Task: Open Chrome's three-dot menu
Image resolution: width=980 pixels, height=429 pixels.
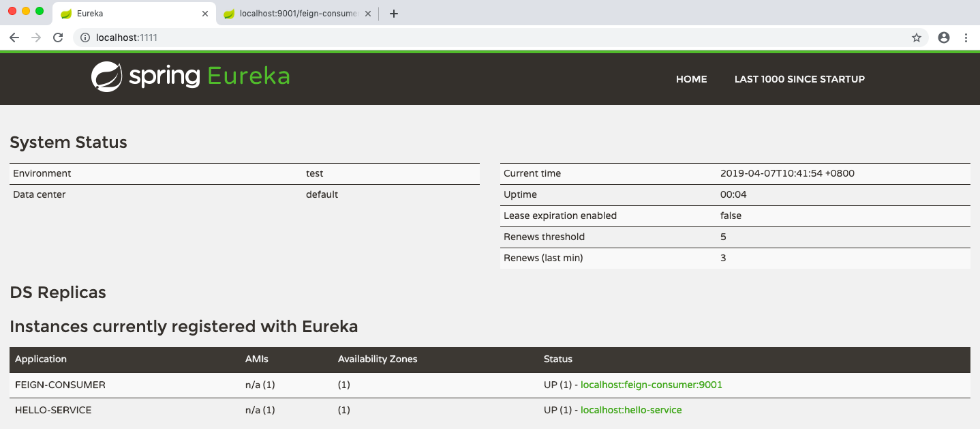Action: tap(966, 38)
